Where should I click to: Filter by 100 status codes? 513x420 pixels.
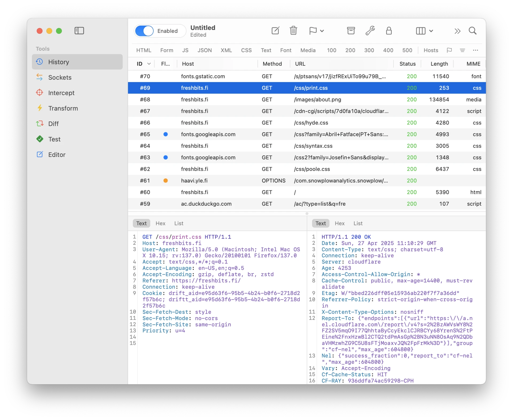click(331, 50)
